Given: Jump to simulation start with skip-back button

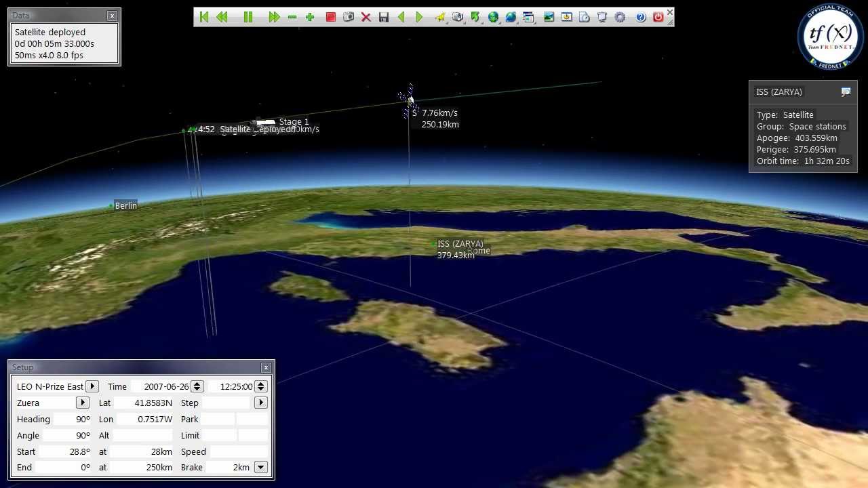Looking at the screenshot, I should click(x=204, y=17).
